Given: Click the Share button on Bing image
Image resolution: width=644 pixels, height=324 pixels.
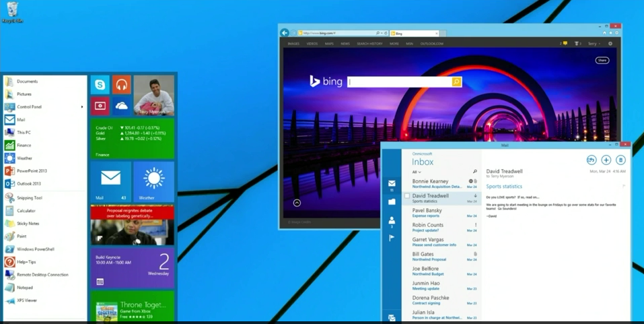Looking at the screenshot, I should pyautogui.click(x=602, y=61).
